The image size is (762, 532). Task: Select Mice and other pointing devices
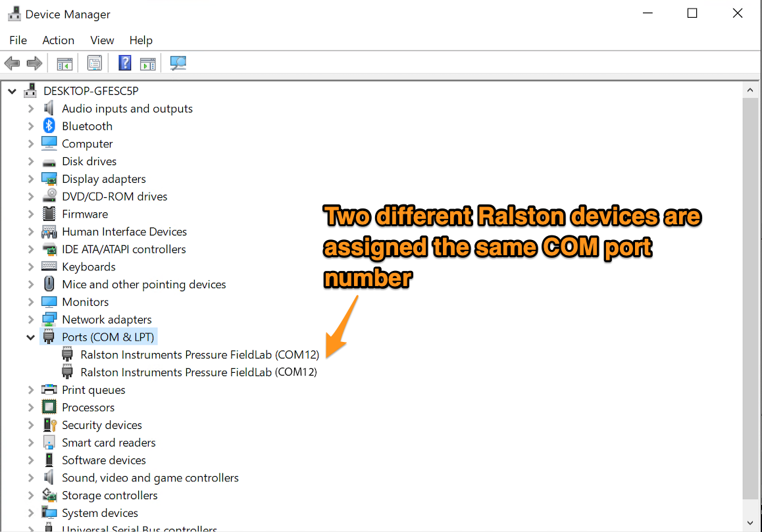144,285
